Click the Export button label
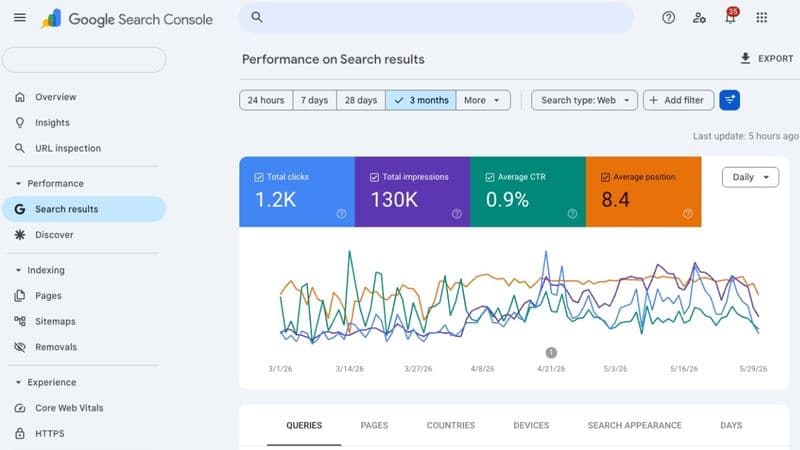The height and width of the screenshot is (450, 800). click(x=776, y=59)
